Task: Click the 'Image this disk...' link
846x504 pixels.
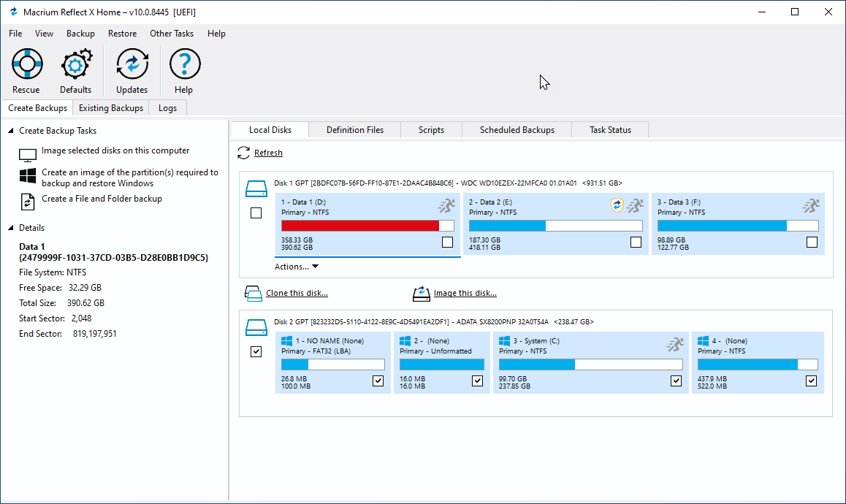Action: (x=465, y=293)
